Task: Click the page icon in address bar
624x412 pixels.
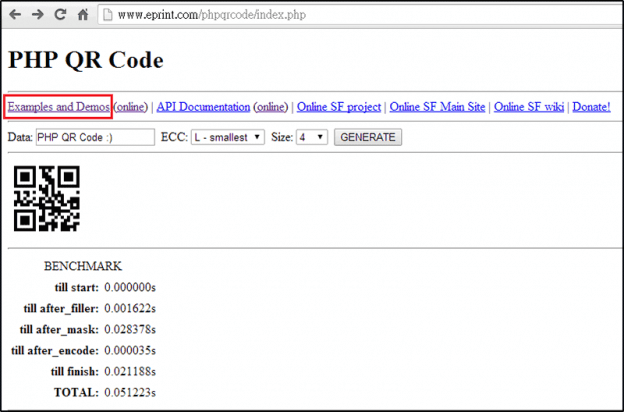Action: (x=107, y=15)
